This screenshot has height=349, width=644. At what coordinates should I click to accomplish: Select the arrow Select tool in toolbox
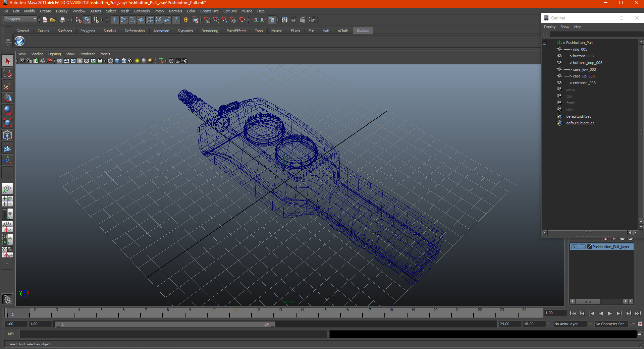point(7,61)
